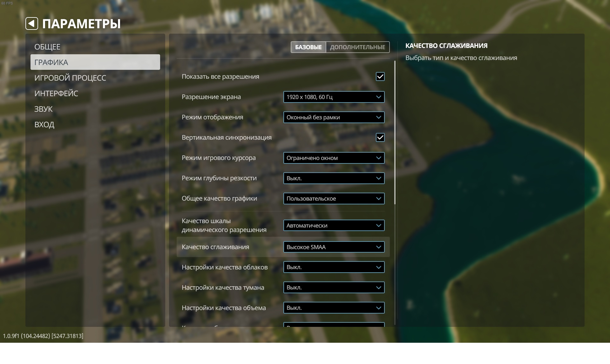This screenshot has width=610, height=364.
Task: Click arrow of 'Настройки качества тумана' dropdown
Action: (378, 288)
